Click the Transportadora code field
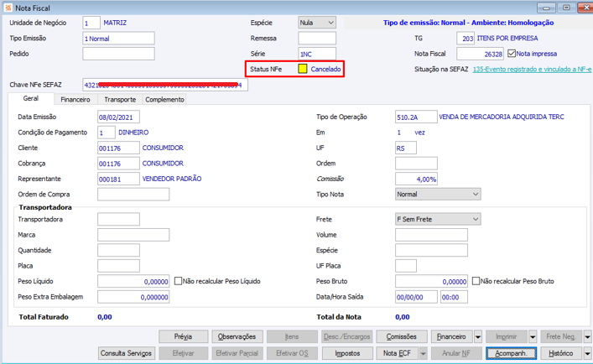Image resolution: width=593 pixels, height=364 pixels. tap(118, 219)
